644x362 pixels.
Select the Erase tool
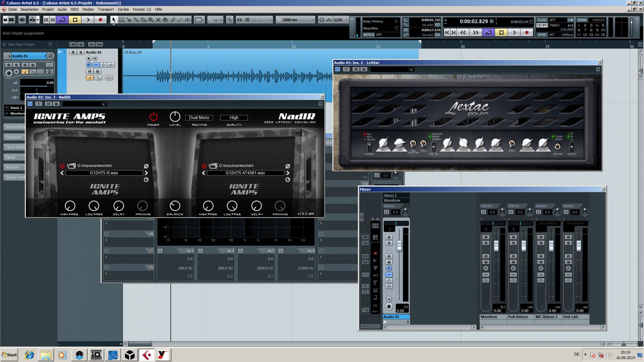[x=144, y=20]
